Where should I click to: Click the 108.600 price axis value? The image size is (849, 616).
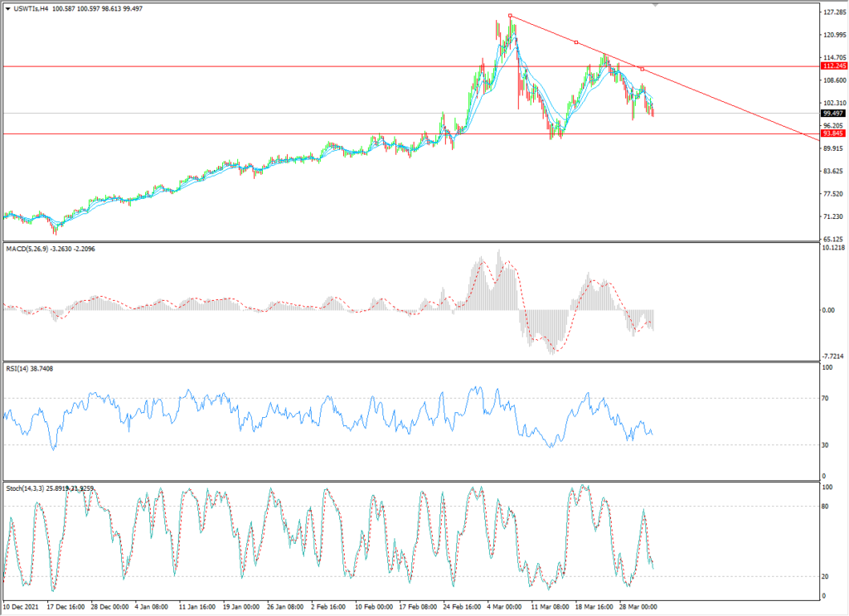[834, 80]
